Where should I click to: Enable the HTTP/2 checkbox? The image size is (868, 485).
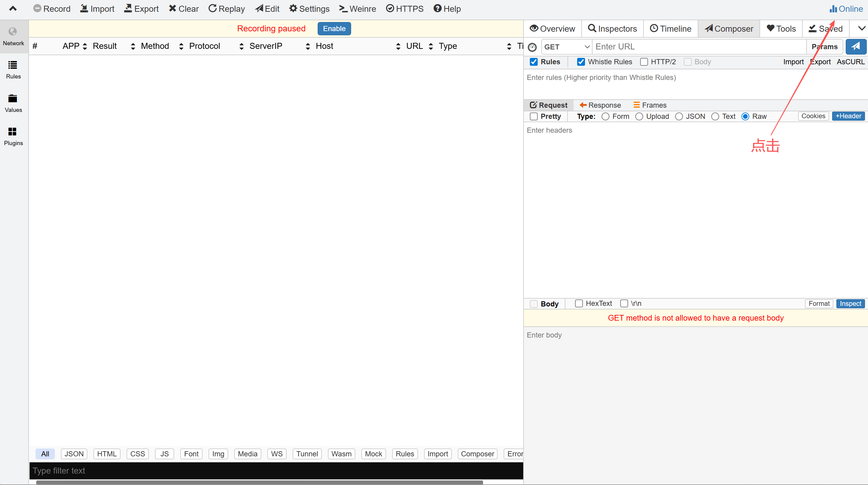coord(644,62)
